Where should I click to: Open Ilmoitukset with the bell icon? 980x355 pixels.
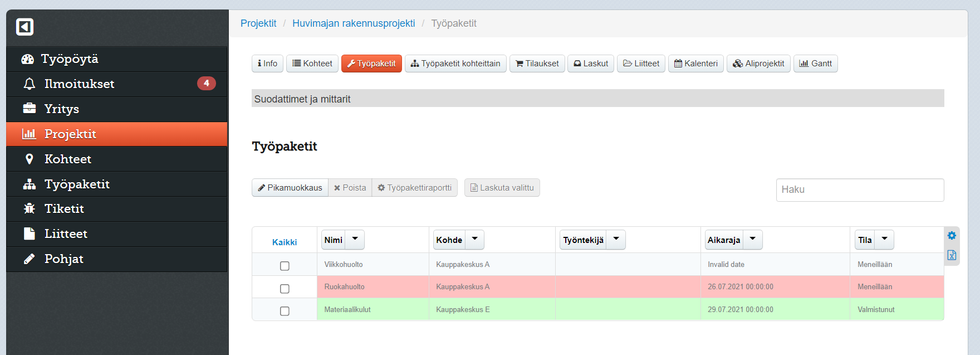(x=30, y=84)
